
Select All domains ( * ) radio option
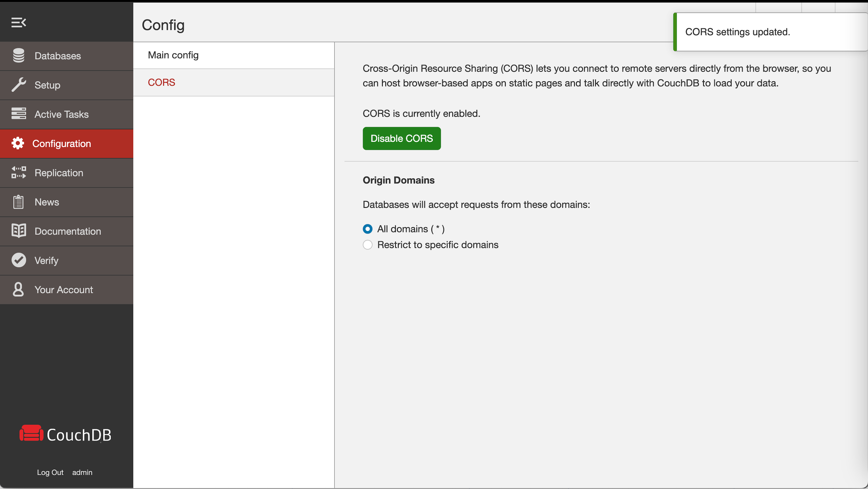click(368, 229)
